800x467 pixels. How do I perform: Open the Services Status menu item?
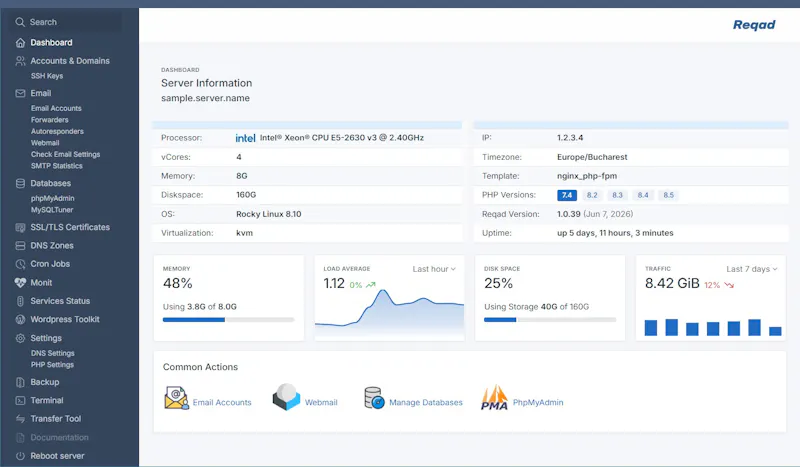click(x=60, y=301)
